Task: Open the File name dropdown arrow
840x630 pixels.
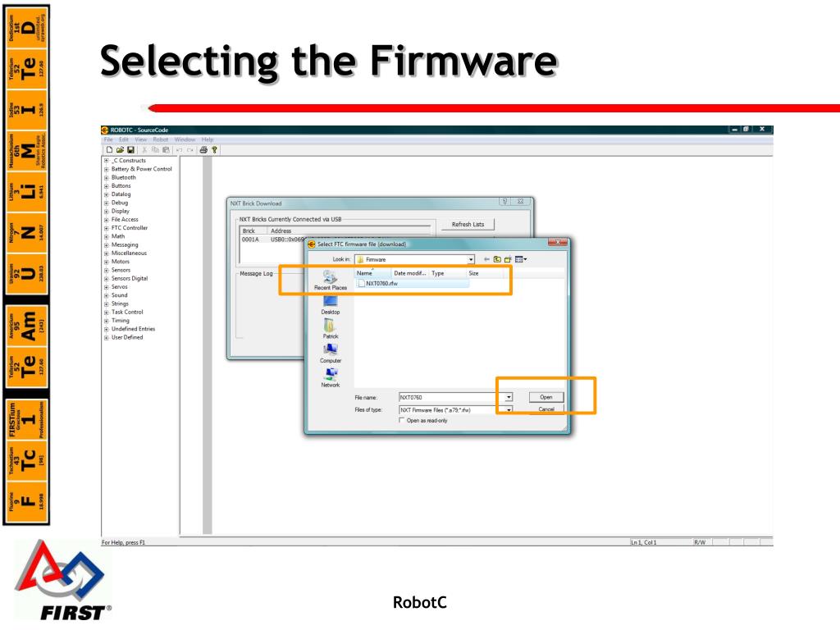Action: click(509, 398)
